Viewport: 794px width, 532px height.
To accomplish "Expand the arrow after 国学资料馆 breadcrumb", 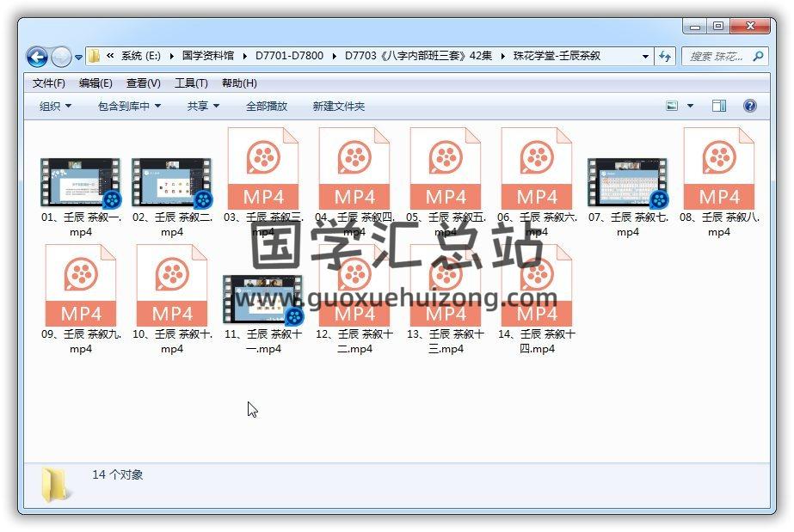I will [x=244, y=56].
